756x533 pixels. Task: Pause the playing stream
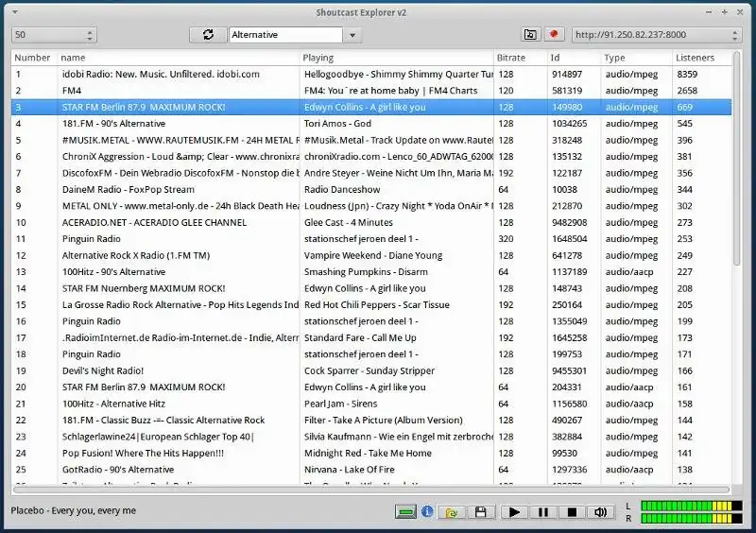(x=542, y=512)
